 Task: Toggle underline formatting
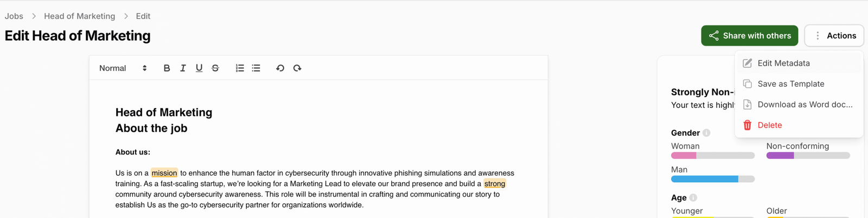tap(199, 68)
